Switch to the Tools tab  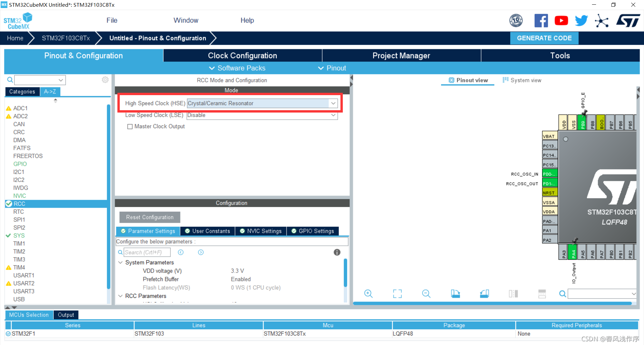[x=560, y=56]
